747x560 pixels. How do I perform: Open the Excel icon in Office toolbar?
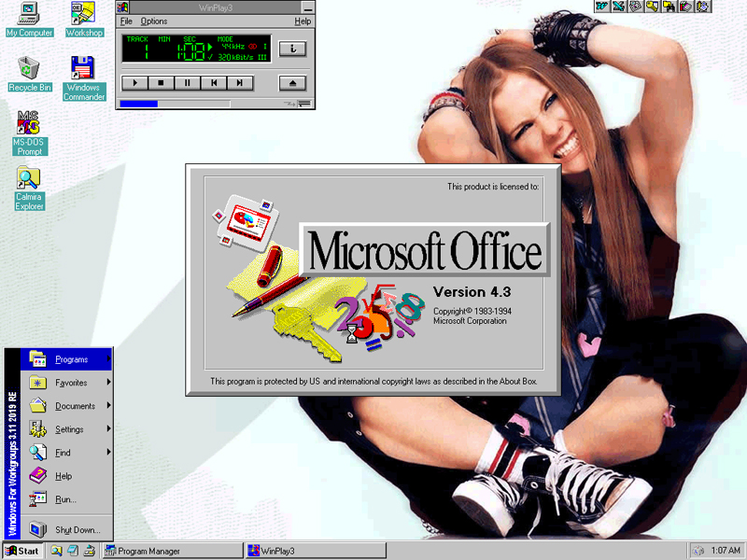click(x=618, y=7)
